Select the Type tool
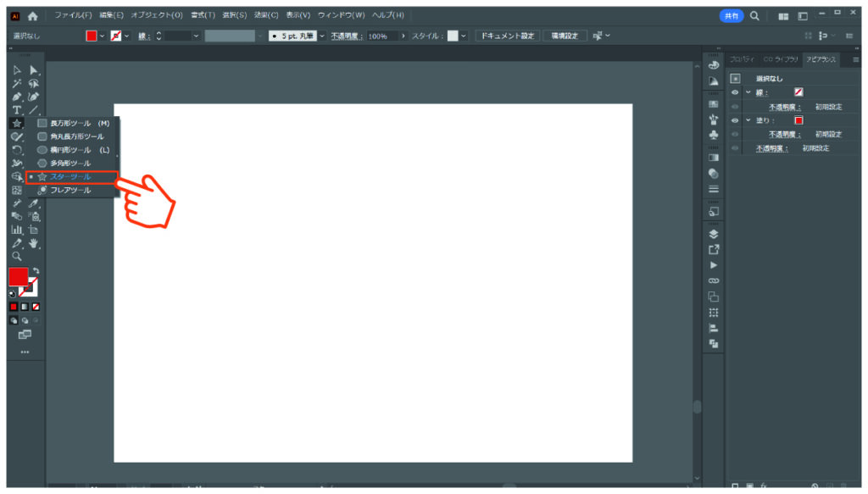Viewport: 868px width, 494px height. 17,110
